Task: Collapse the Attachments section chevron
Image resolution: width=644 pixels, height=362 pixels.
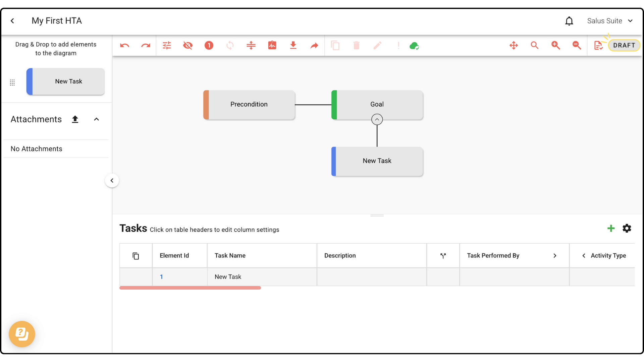Action: click(x=97, y=119)
